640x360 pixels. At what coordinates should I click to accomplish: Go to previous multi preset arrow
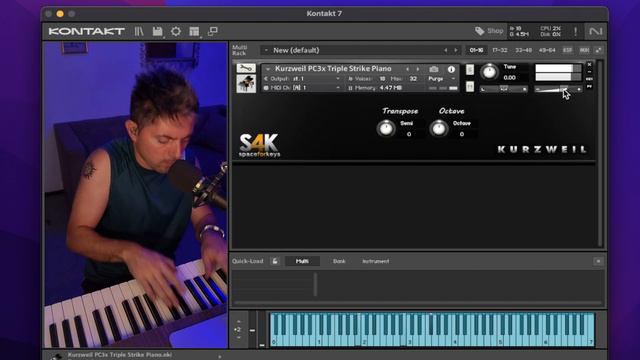(446, 50)
